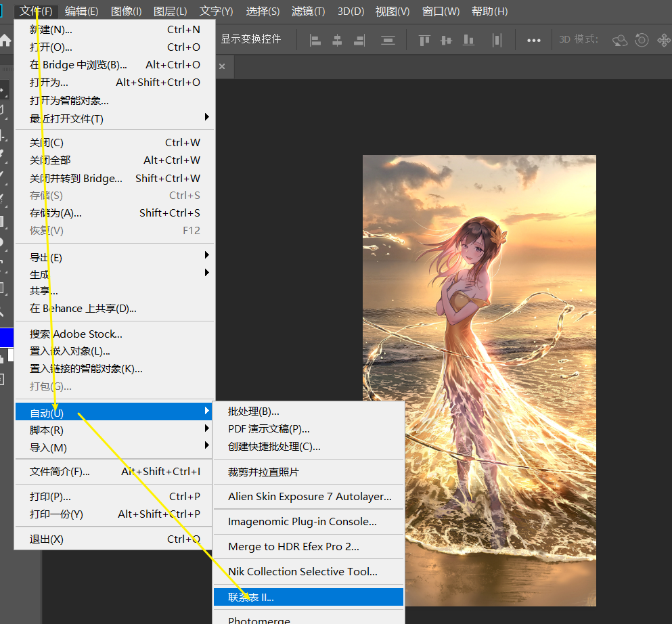The height and width of the screenshot is (624, 672).
Task: Expand the 导出(E) submenu
Action: tap(114, 257)
